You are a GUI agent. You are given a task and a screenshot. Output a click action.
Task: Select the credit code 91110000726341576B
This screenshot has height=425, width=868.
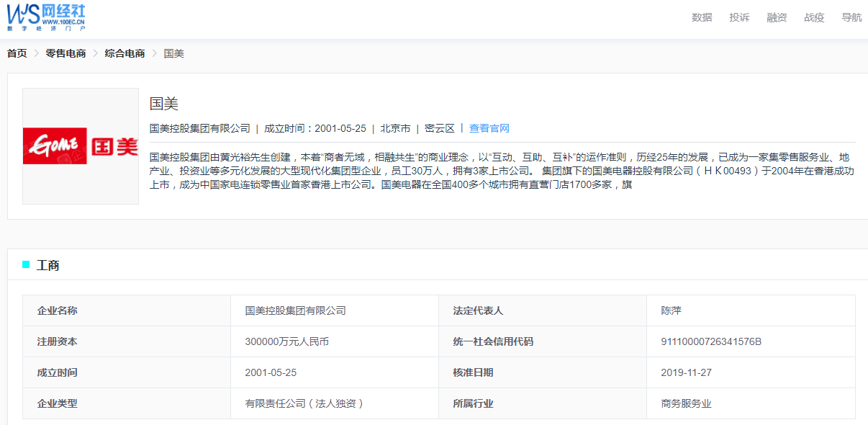pos(711,341)
